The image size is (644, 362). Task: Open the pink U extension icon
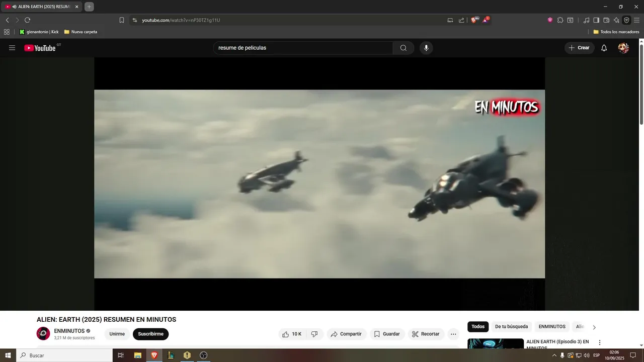[x=550, y=20]
